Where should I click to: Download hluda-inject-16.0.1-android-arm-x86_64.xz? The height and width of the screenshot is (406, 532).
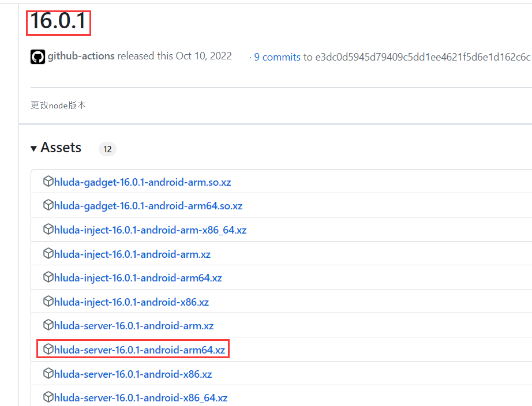click(x=150, y=230)
